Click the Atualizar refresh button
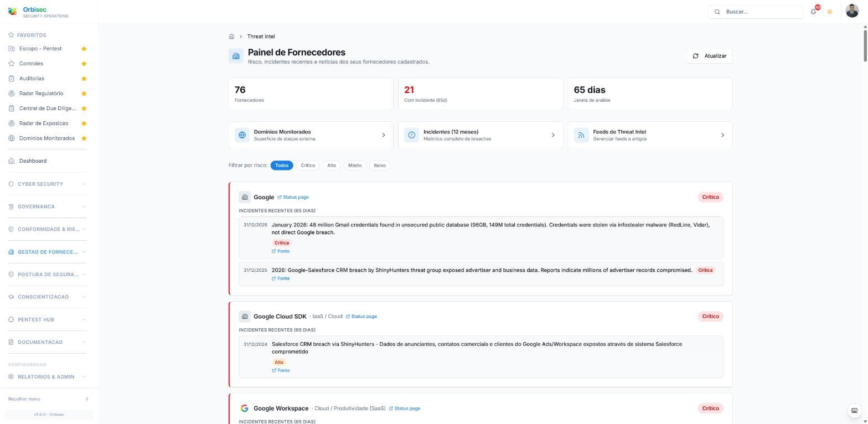 click(710, 56)
